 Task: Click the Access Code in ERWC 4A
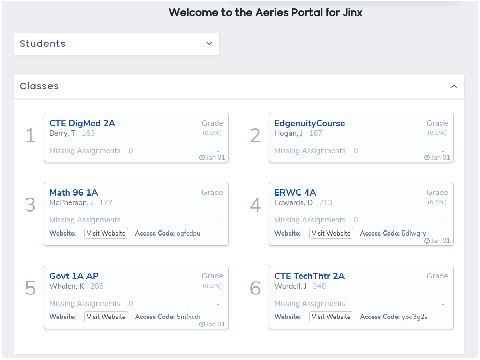tap(393, 233)
